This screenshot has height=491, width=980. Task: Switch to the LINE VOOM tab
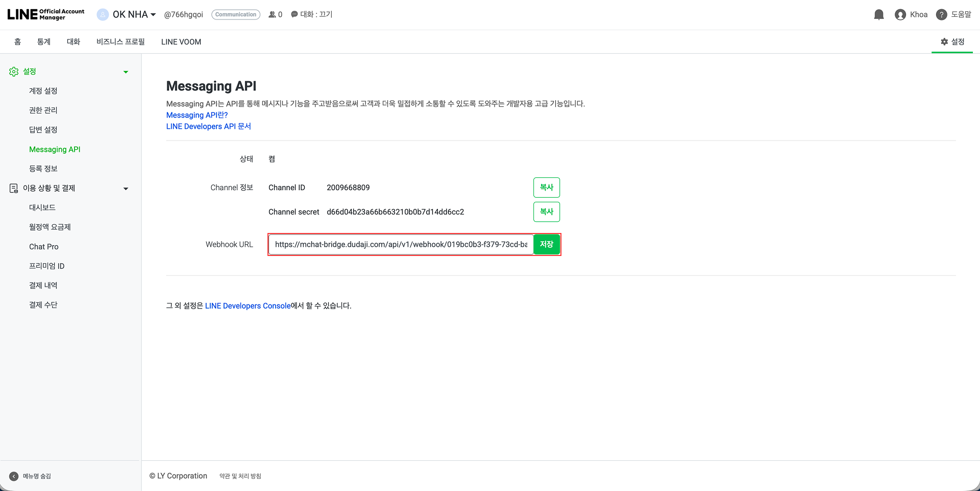(181, 41)
